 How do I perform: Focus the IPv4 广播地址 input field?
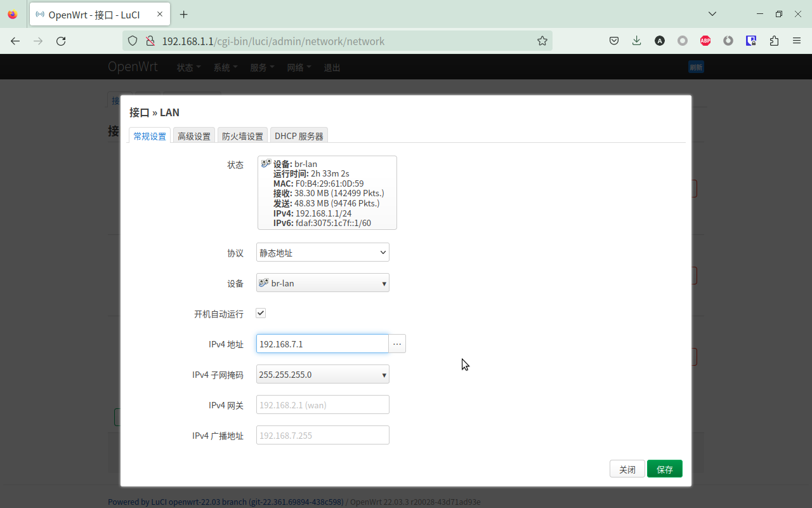pos(323,435)
